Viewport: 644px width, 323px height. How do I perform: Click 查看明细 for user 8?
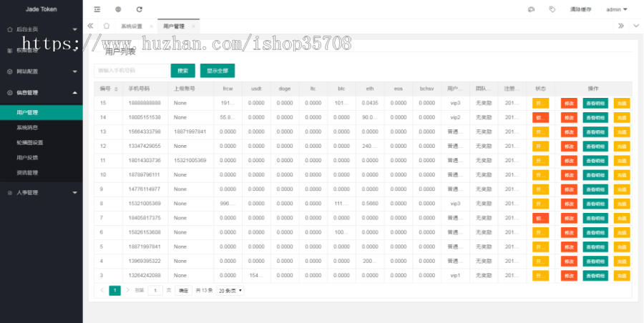click(595, 204)
